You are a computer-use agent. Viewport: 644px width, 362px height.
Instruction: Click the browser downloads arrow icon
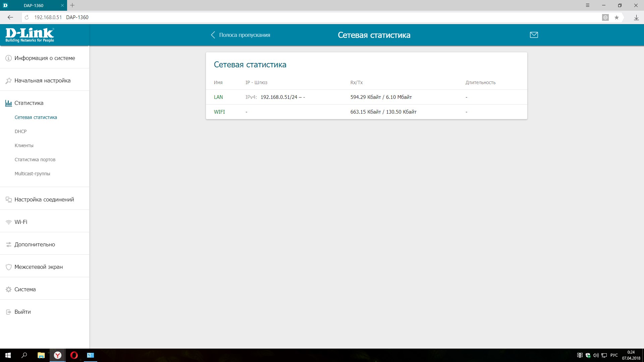(x=636, y=17)
